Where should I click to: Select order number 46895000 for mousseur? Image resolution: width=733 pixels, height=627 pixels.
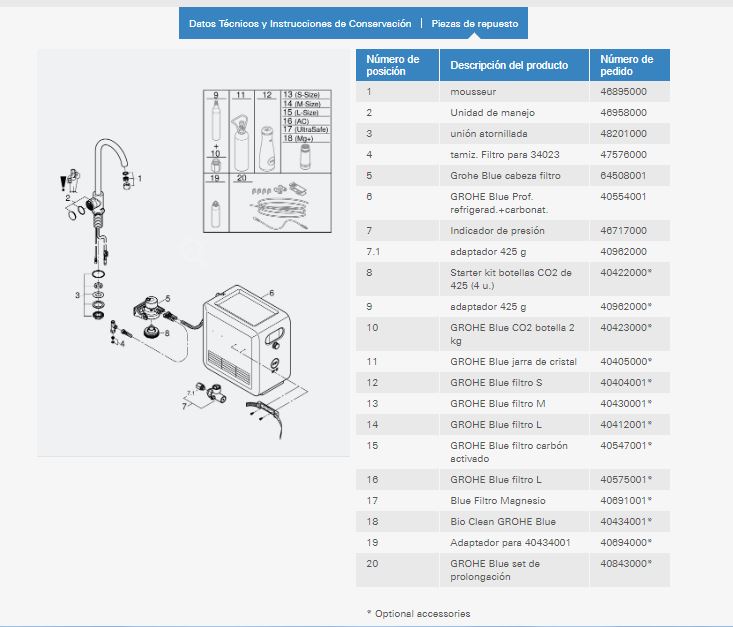tap(623, 92)
